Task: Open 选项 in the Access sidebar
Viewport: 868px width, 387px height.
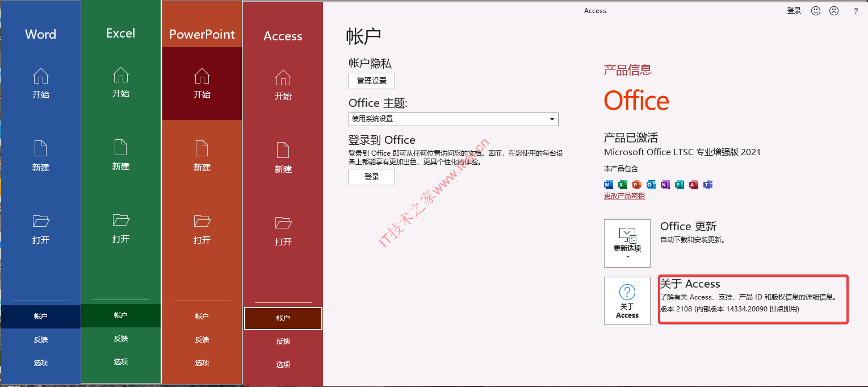Action: [283, 365]
